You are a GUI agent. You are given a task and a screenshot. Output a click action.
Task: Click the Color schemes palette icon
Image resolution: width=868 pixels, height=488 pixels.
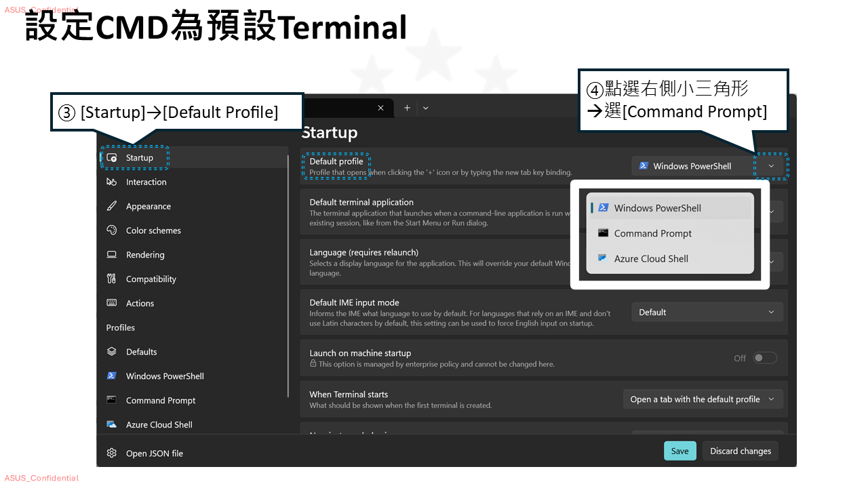pyautogui.click(x=112, y=230)
